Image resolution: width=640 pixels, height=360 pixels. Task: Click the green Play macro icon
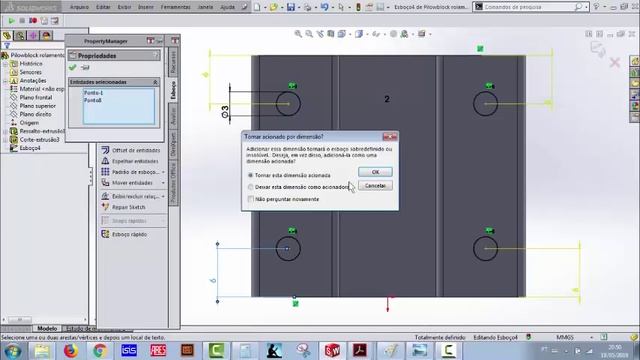click(11, 20)
